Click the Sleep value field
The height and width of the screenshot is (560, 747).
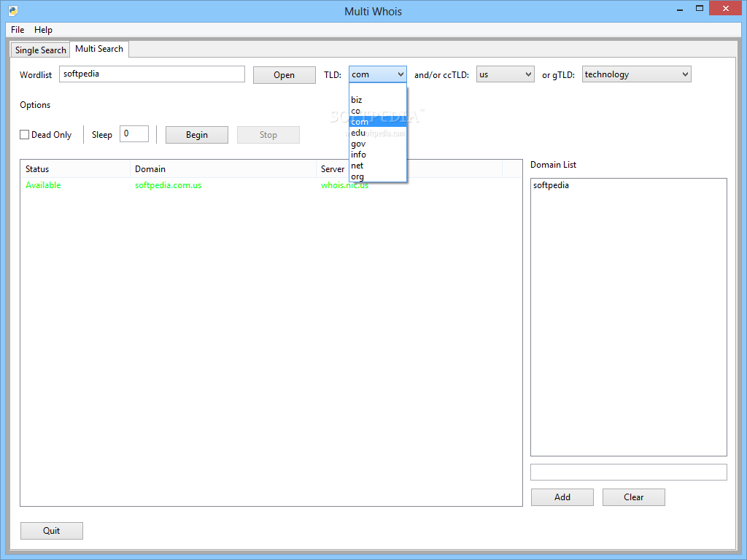tap(134, 134)
